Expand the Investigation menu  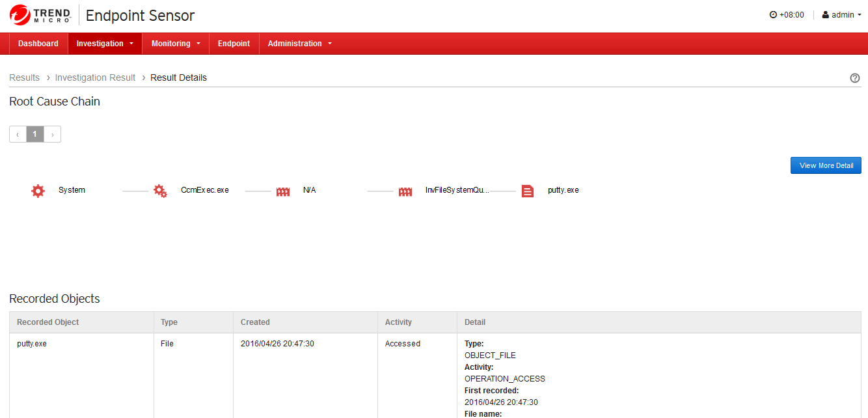[x=105, y=44]
